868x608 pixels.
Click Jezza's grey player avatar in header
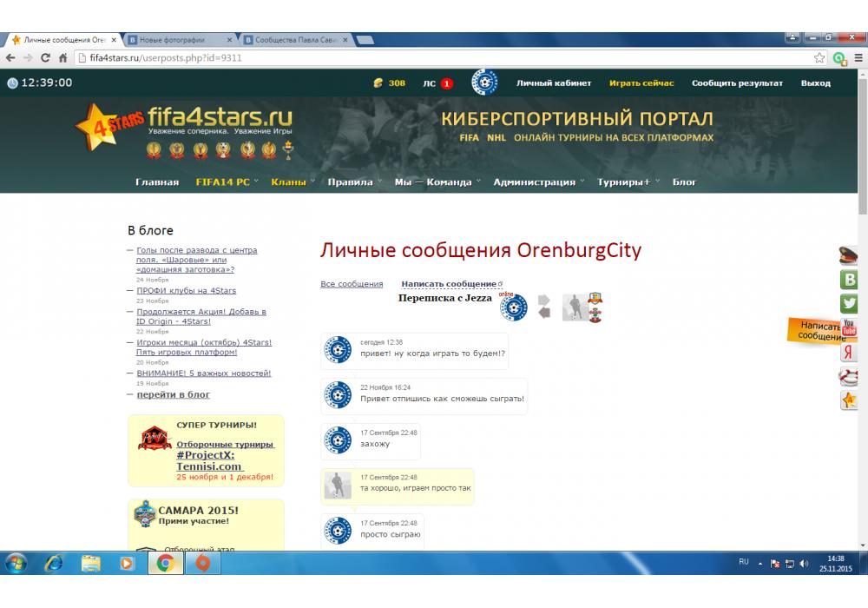575,307
